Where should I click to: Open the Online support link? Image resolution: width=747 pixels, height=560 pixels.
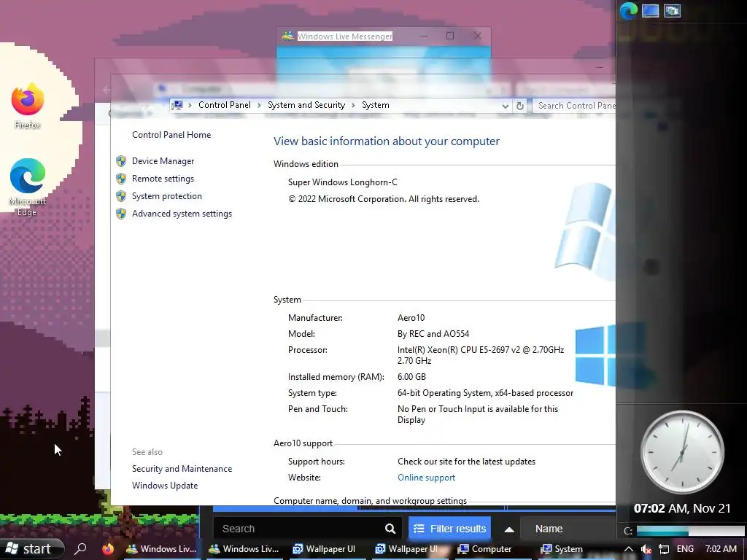426,478
